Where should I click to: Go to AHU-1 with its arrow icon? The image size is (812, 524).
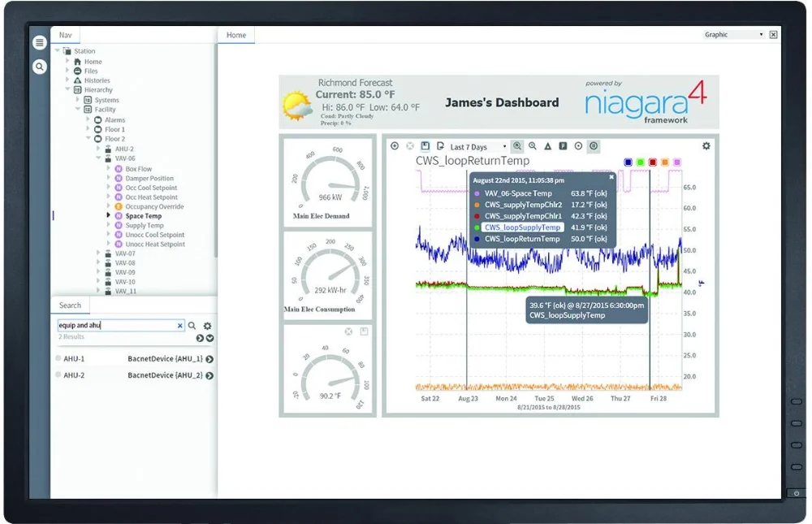(x=209, y=359)
